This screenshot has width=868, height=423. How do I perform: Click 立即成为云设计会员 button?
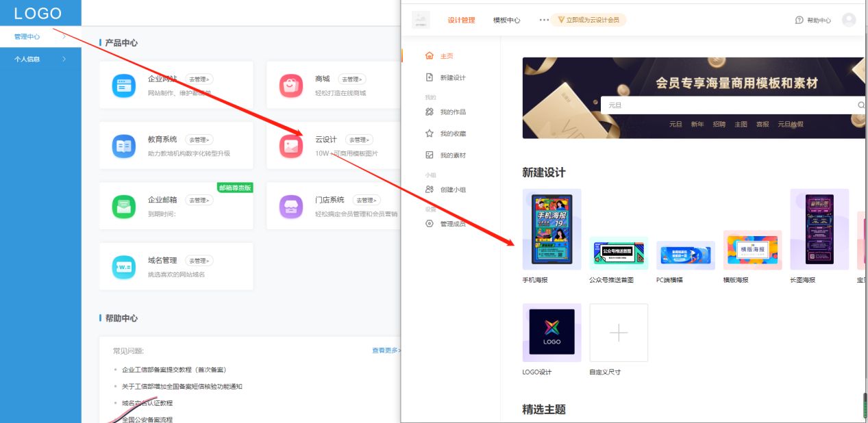(x=588, y=20)
